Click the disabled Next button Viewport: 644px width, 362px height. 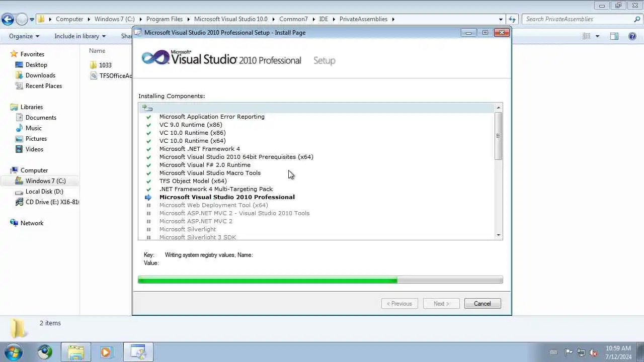(x=441, y=304)
